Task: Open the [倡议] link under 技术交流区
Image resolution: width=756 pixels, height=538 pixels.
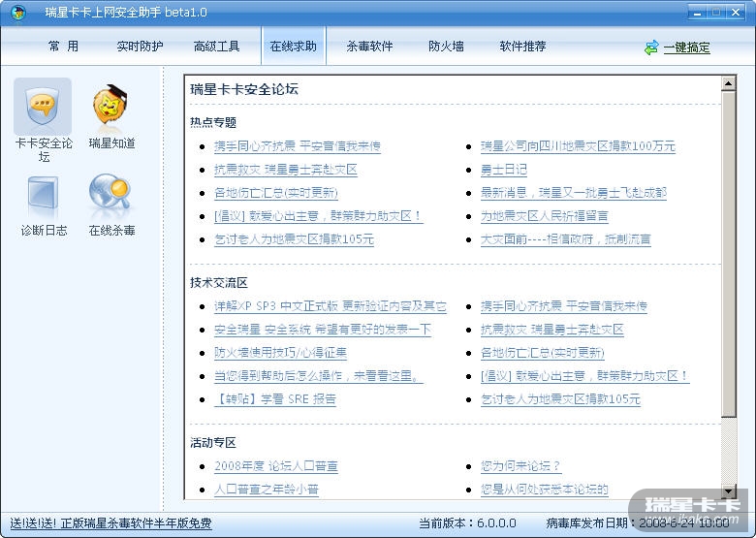Action: pos(584,375)
